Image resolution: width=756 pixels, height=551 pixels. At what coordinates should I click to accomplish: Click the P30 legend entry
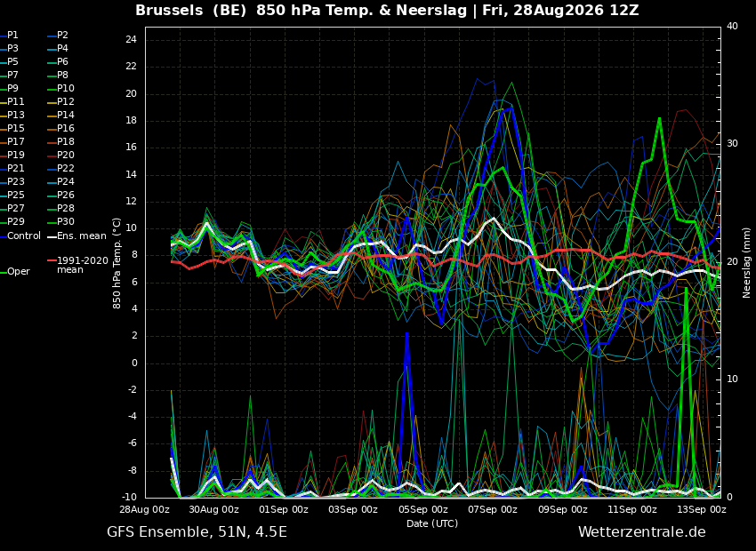pos(61,221)
